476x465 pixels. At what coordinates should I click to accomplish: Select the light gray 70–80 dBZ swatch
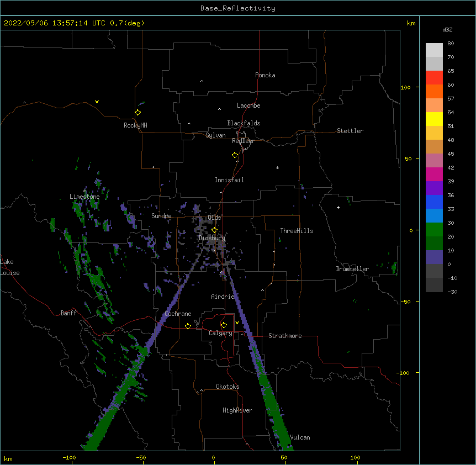434,50
